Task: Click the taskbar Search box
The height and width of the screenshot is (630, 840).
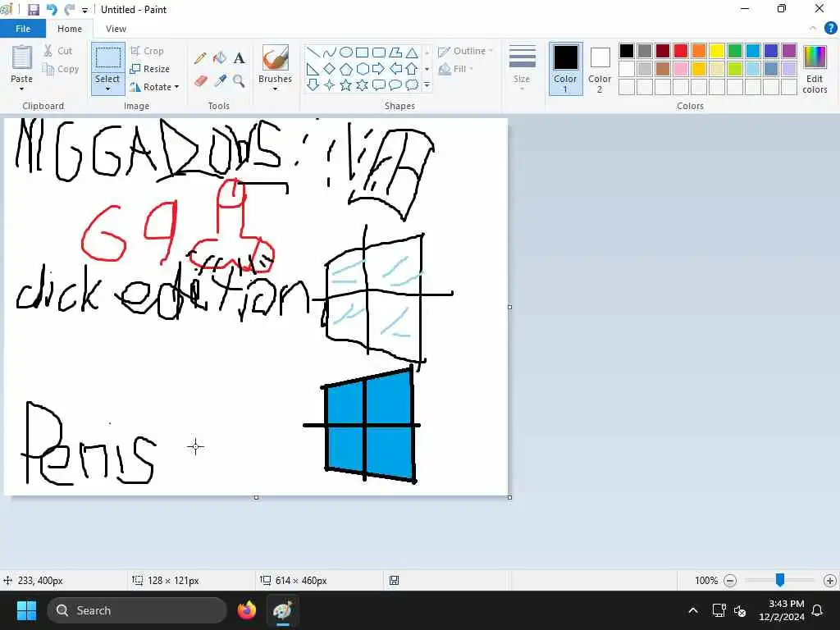Action: (x=137, y=610)
